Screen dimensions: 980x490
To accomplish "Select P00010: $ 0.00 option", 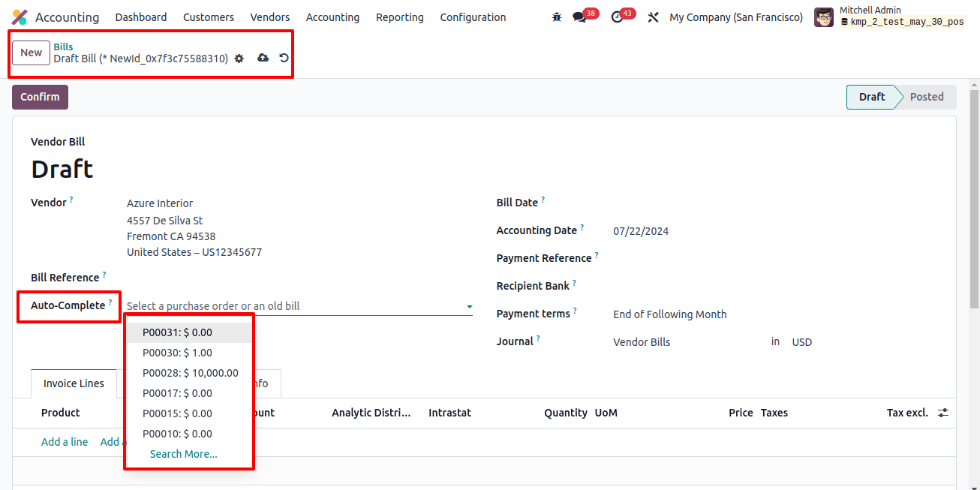I will 189,434.
